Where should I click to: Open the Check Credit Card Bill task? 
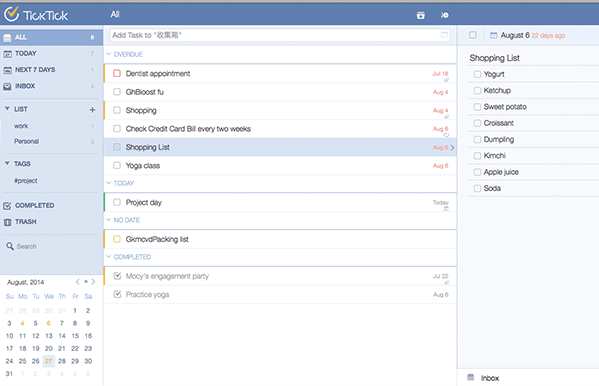pyautogui.click(x=280, y=129)
